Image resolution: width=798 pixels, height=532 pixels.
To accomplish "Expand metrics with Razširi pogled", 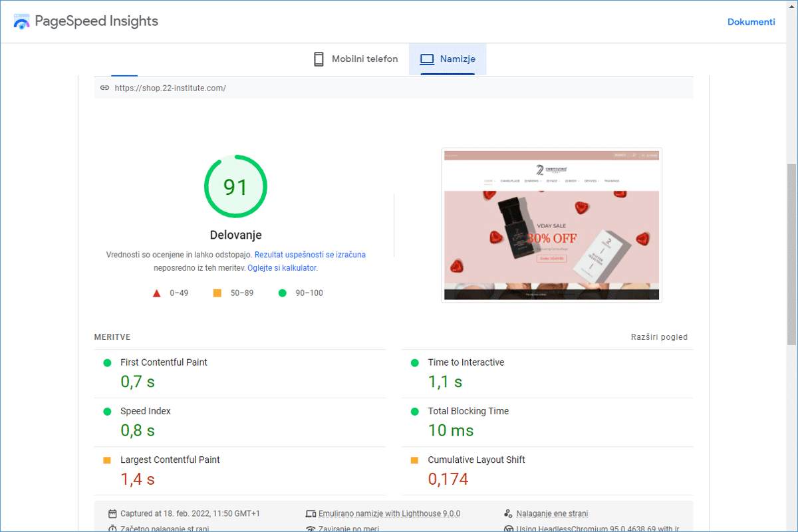I will [x=659, y=337].
